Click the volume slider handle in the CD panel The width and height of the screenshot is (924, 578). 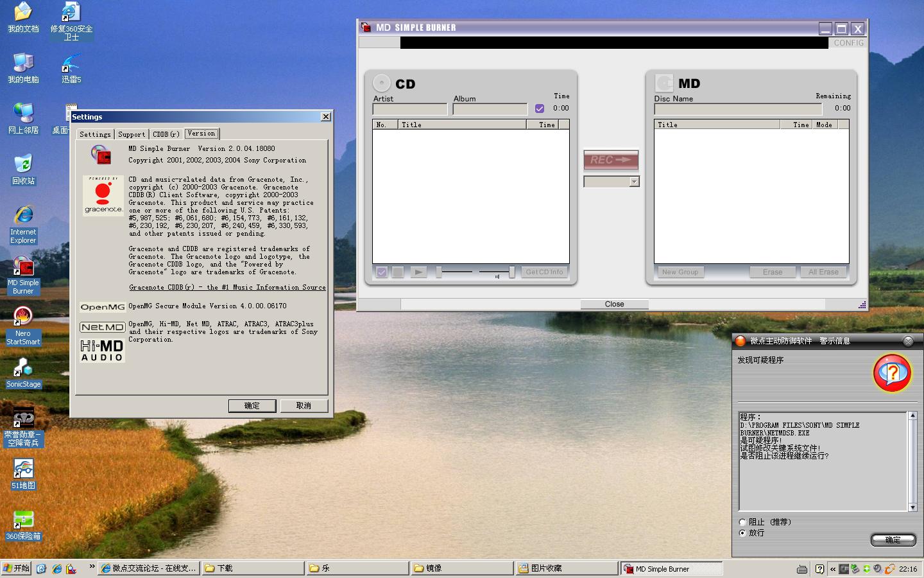pyautogui.click(x=512, y=272)
